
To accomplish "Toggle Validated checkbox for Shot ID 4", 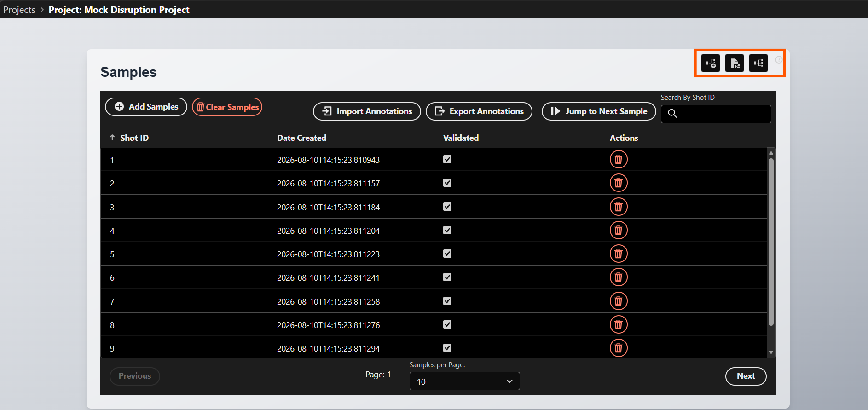I will [x=447, y=230].
